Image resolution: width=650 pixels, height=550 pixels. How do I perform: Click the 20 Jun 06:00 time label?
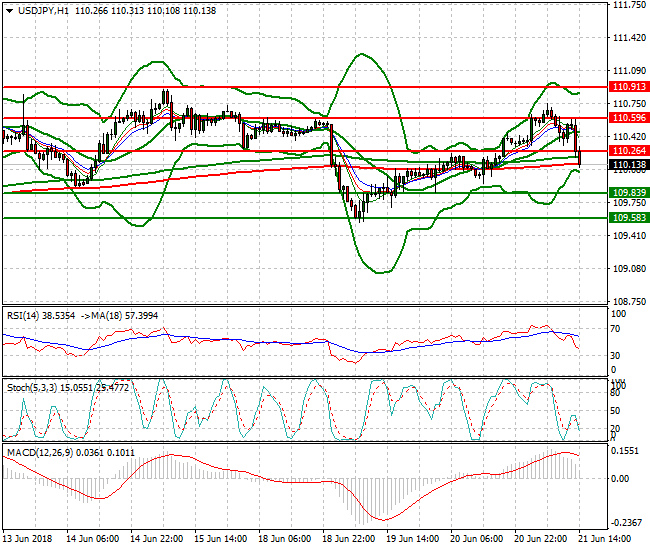[477, 539]
